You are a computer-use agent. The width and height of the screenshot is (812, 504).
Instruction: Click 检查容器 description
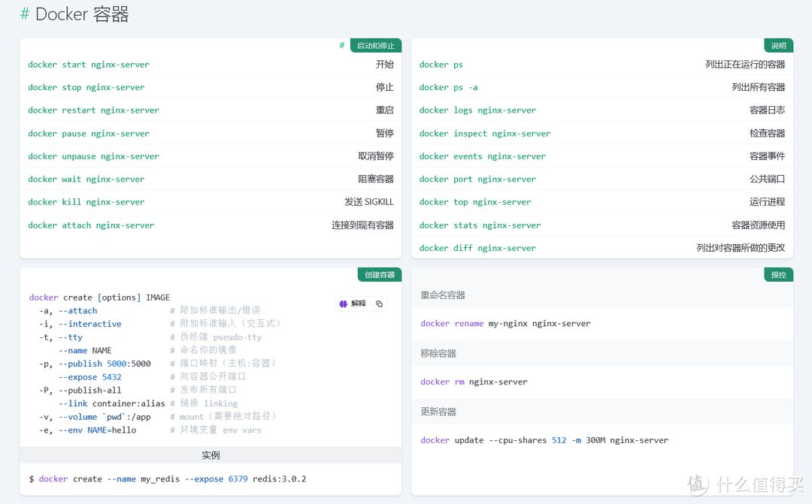(768, 133)
